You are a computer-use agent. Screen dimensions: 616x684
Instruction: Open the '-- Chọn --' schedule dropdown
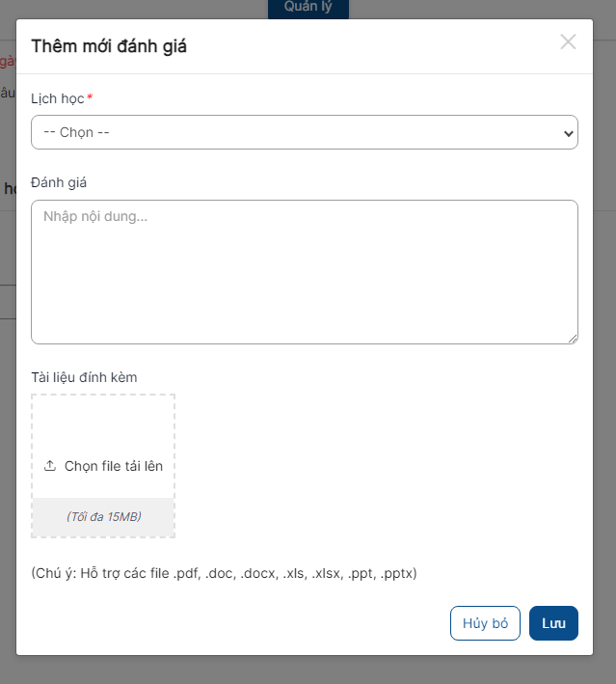coord(305,132)
